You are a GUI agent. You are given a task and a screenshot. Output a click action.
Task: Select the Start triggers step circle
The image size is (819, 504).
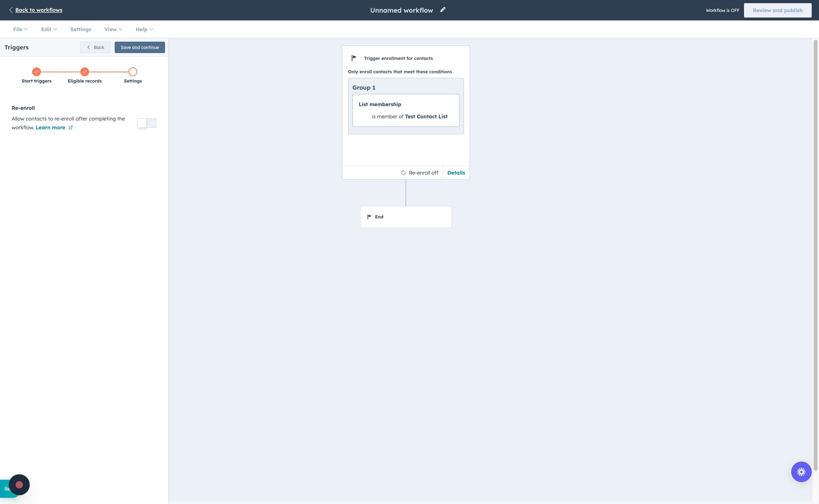coord(36,72)
